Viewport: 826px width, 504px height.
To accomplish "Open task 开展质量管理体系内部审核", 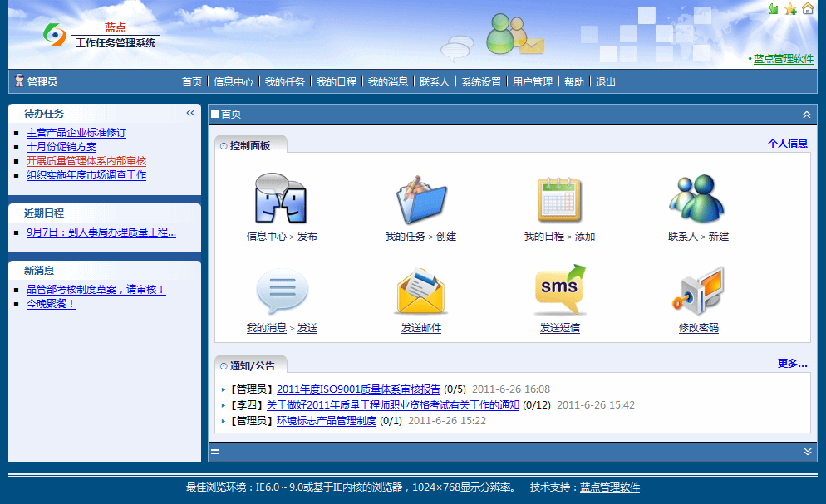I will click(x=86, y=161).
